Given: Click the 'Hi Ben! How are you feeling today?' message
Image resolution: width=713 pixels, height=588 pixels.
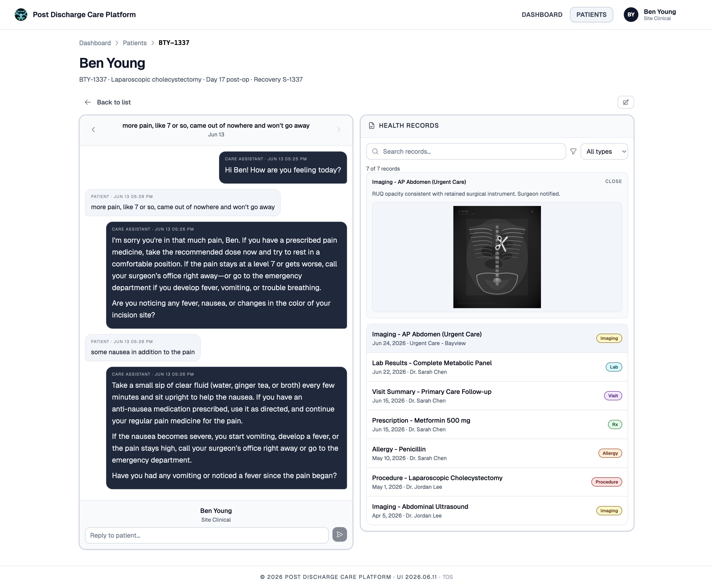Looking at the screenshot, I should [283, 167].
